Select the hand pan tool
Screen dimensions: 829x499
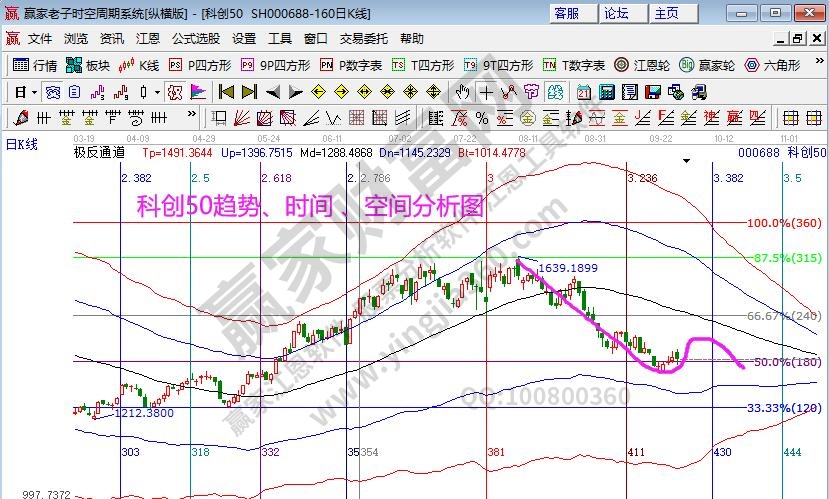pyautogui.click(x=463, y=92)
